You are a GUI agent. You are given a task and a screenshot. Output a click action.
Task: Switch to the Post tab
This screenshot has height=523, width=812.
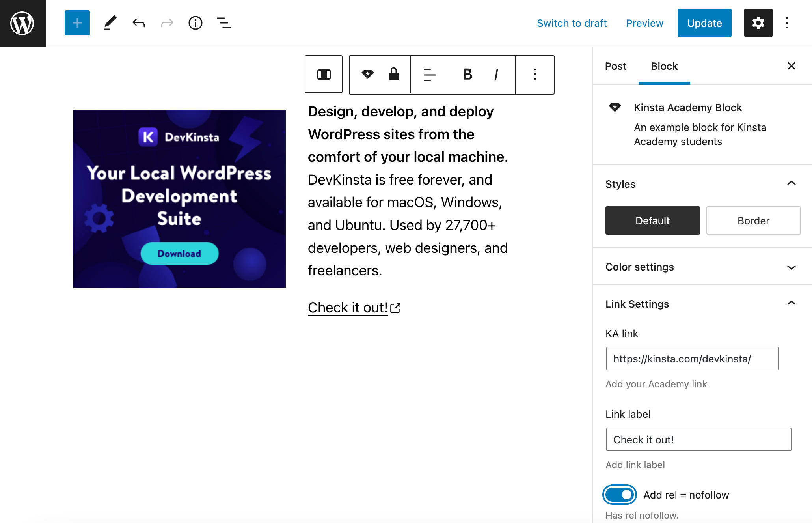coord(616,66)
